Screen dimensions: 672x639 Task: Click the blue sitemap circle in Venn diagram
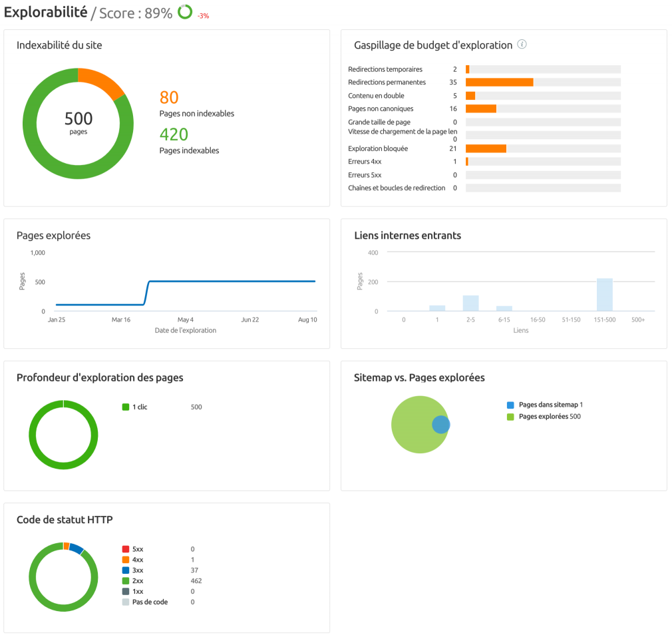pos(441,425)
